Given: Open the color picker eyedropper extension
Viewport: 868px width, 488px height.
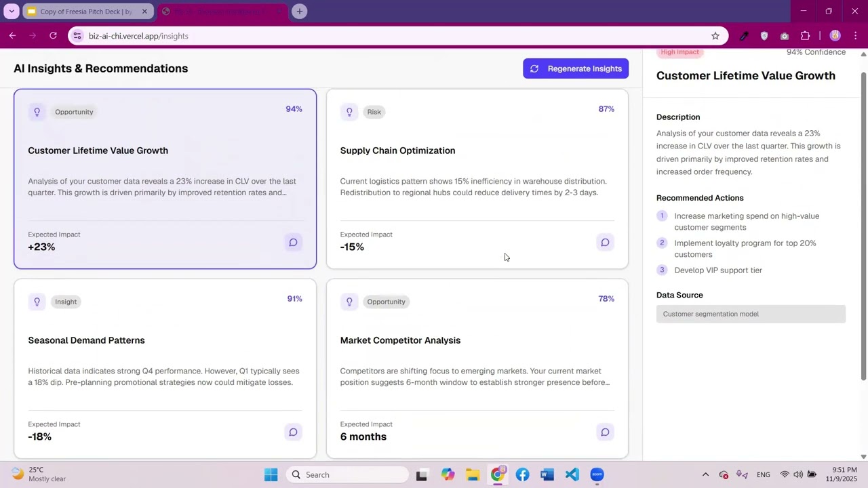Looking at the screenshot, I should click(744, 36).
